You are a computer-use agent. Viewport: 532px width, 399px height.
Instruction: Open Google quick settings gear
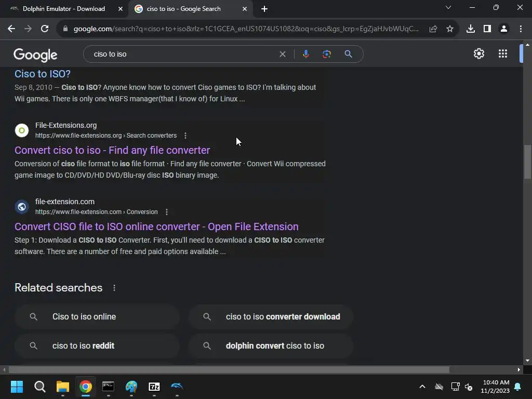[478, 54]
